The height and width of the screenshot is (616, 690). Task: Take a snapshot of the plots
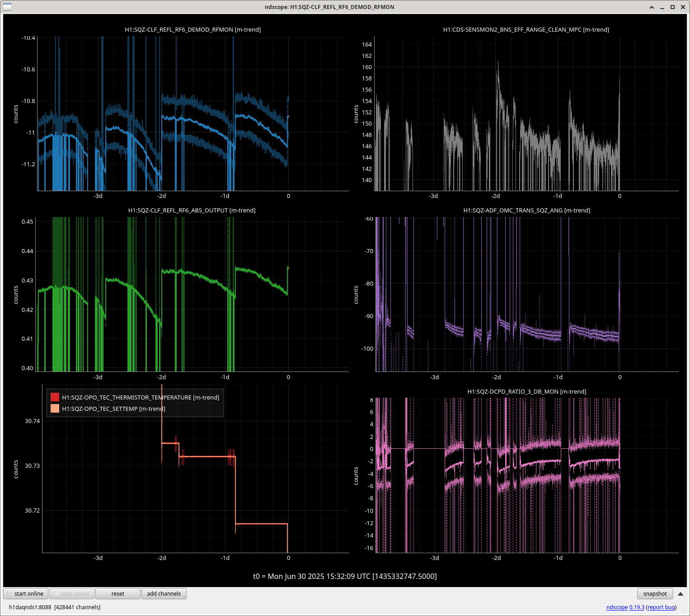655,593
